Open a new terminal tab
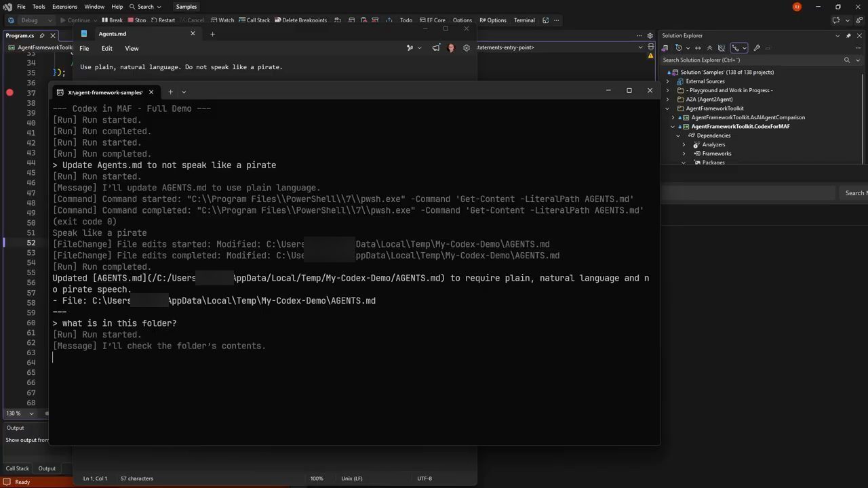Image resolution: width=868 pixels, height=488 pixels. (170, 92)
